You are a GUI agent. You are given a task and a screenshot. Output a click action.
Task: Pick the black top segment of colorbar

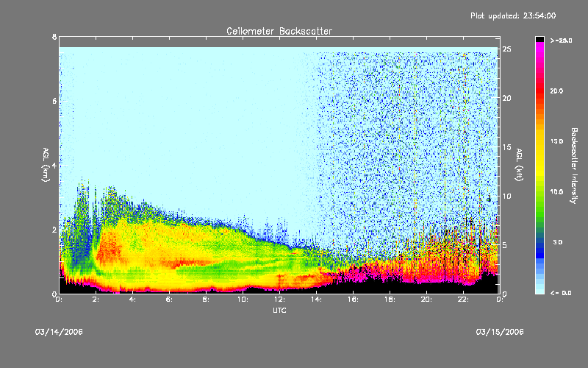540,38
